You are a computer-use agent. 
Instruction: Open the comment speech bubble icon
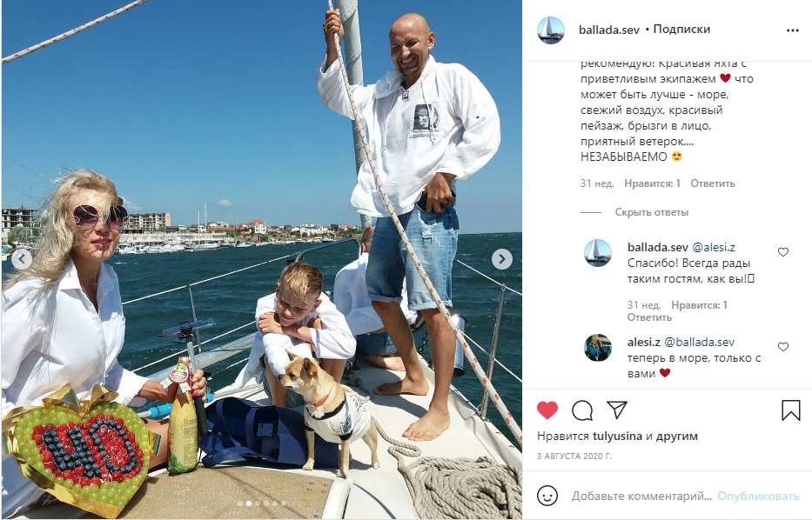[582, 410]
